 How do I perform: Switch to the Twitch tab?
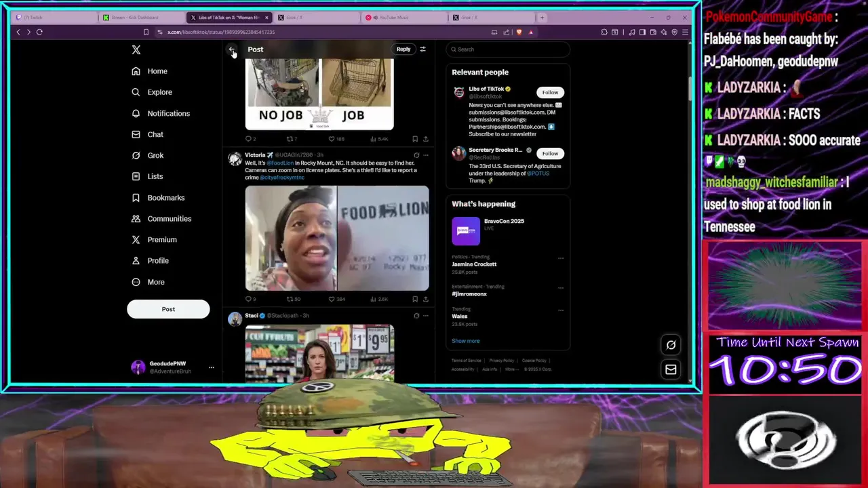(54, 18)
